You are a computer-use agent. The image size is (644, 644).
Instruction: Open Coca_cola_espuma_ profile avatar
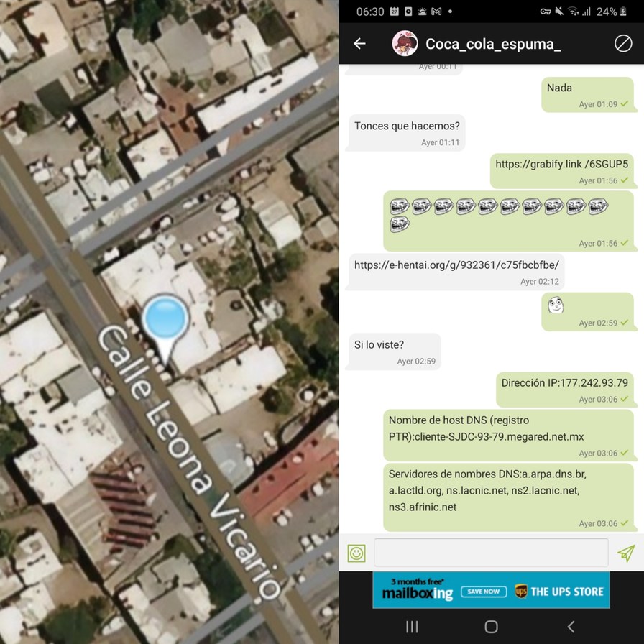(x=405, y=44)
